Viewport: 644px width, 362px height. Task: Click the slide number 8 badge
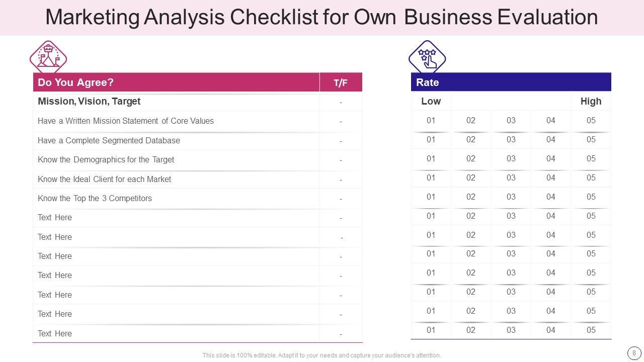pyautogui.click(x=632, y=352)
